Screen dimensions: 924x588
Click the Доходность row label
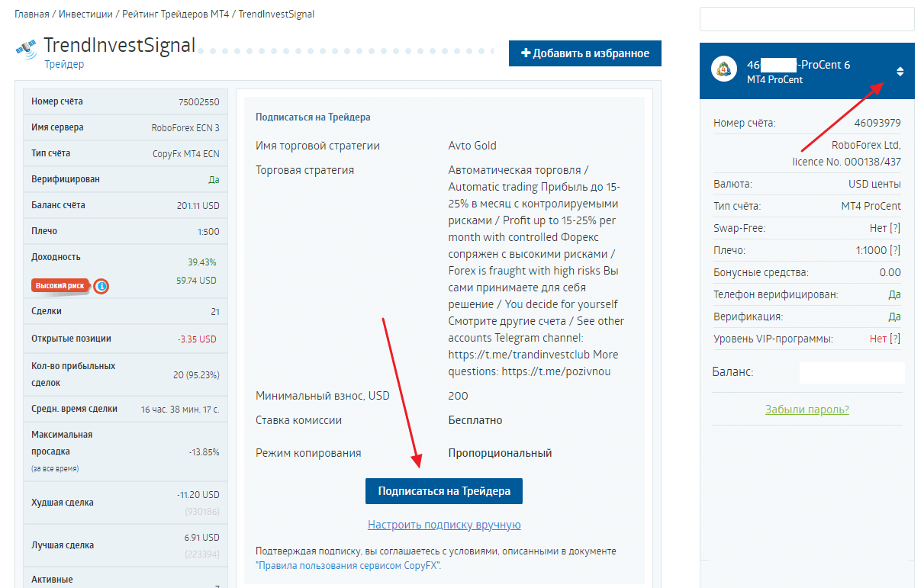click(x=56, y=257)
